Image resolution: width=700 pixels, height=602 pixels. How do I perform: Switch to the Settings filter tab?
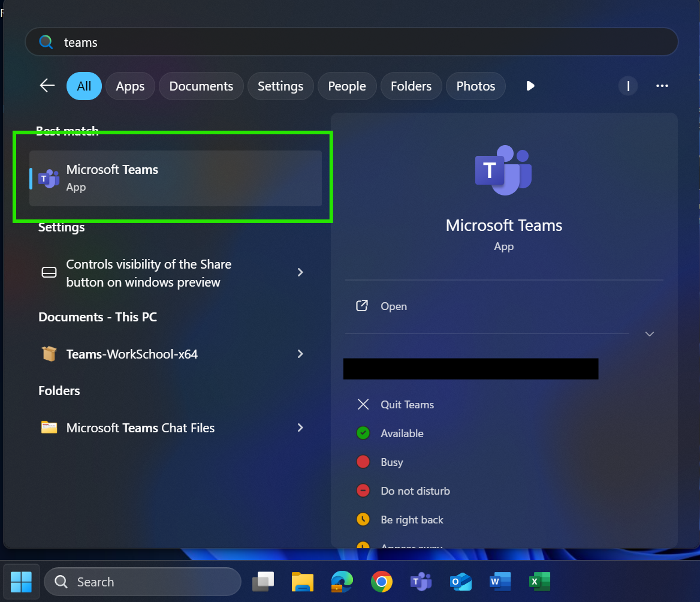[x=280, y=86]
